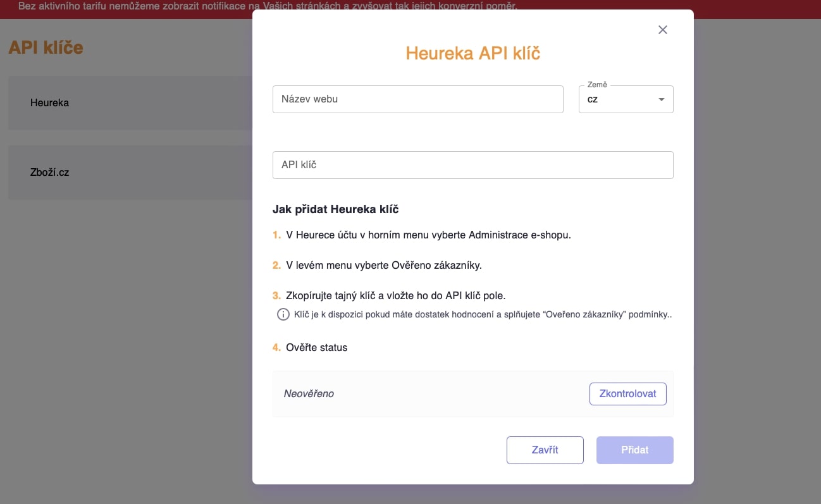Click the info icon beside key availability note
The image size is (821, 504).
(x=283, y=314)
